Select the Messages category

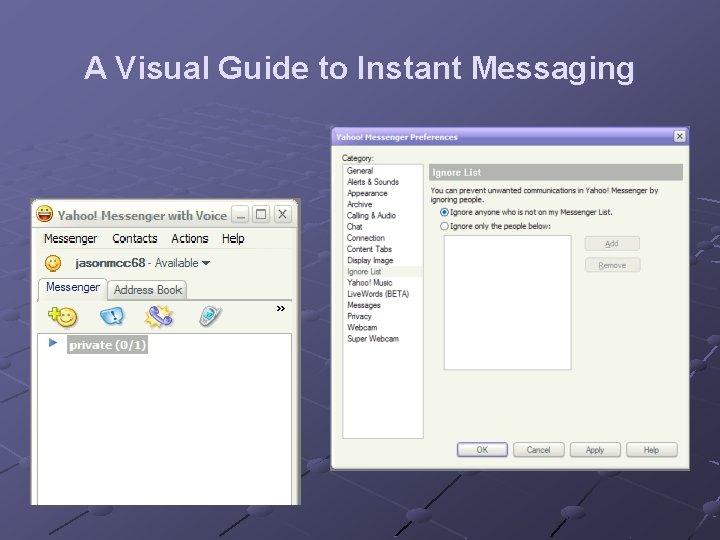tap(364, 305)
